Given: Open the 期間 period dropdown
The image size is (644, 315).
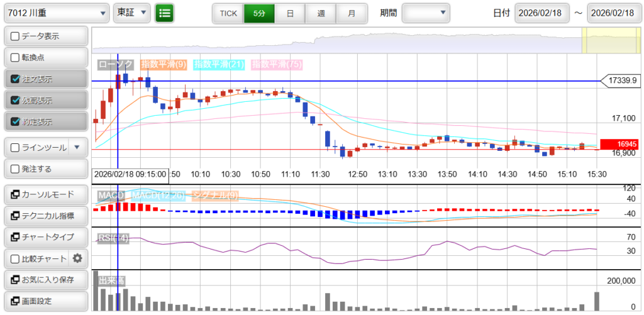Looking at the screenshot, I should pyautogui.click(x=426, y=13).
